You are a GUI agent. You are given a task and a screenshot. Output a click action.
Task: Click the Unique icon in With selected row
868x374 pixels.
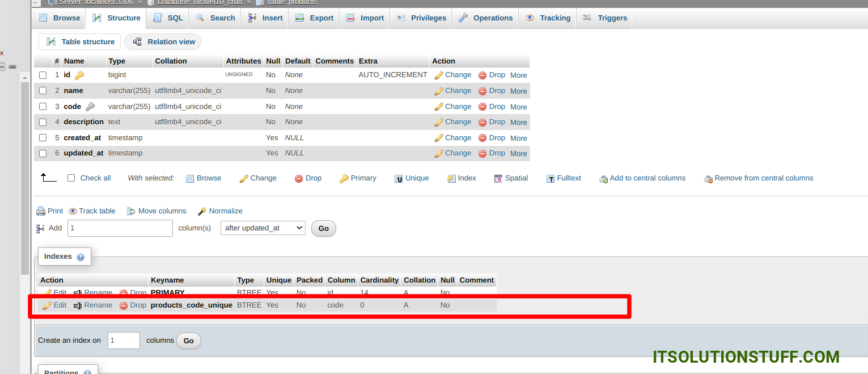tap(399, 179)
